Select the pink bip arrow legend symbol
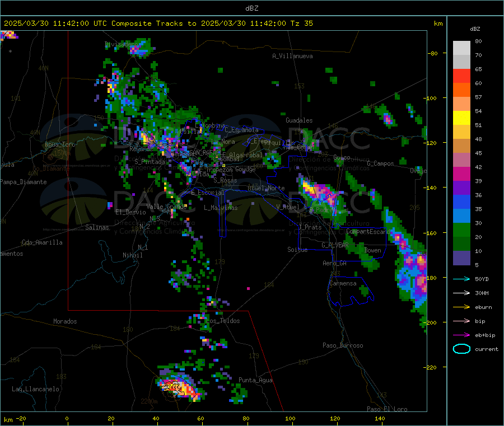Image resolution: width=504 pixels, height=426 pixels. 461,321
